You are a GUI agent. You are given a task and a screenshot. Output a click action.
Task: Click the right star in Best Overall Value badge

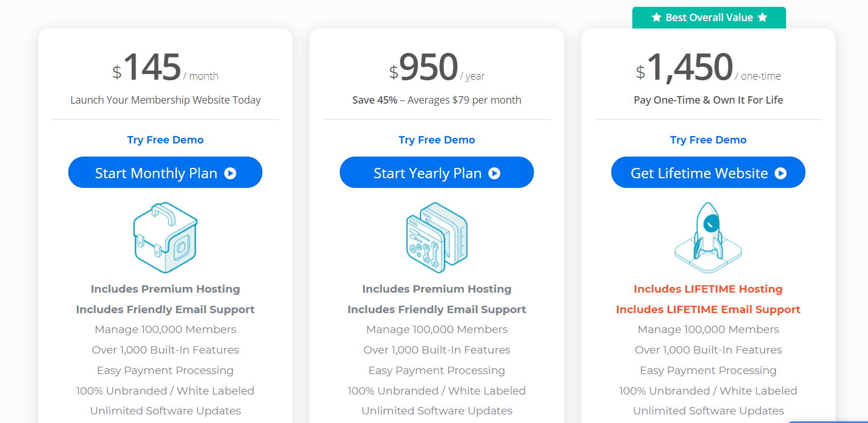click(761, 17)
